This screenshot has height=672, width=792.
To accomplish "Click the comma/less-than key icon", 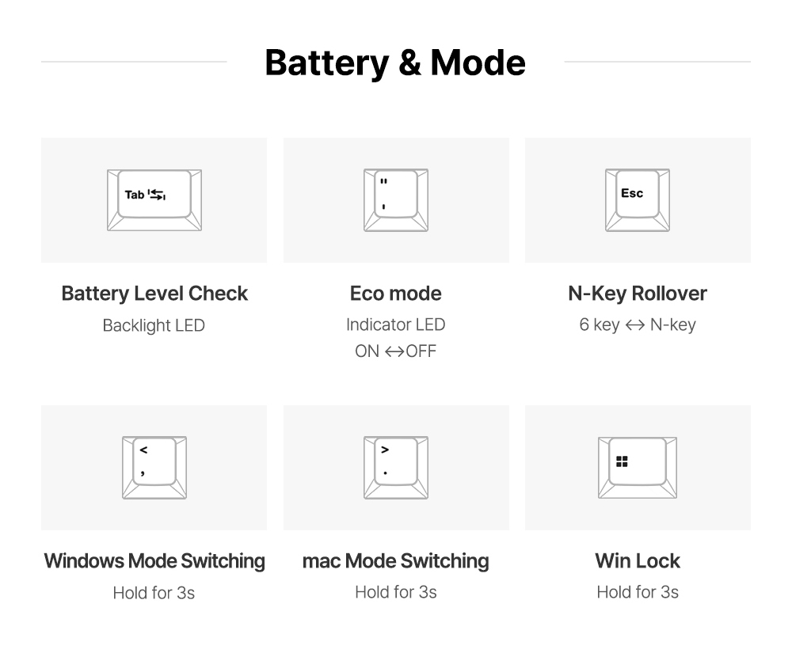I will pos(154,468).
